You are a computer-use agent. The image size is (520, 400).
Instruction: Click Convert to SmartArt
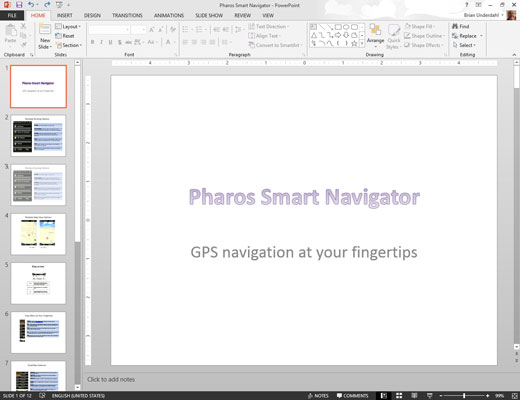(275, 45)
